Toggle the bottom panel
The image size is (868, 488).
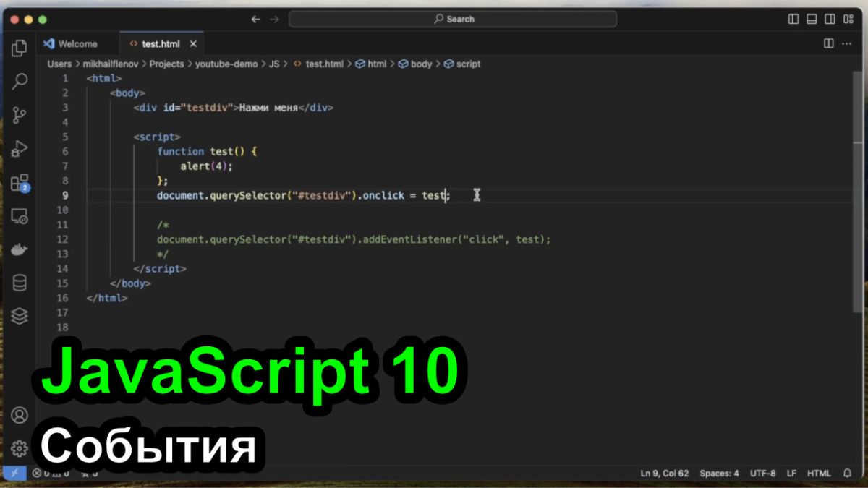click(x=812, y=19)
